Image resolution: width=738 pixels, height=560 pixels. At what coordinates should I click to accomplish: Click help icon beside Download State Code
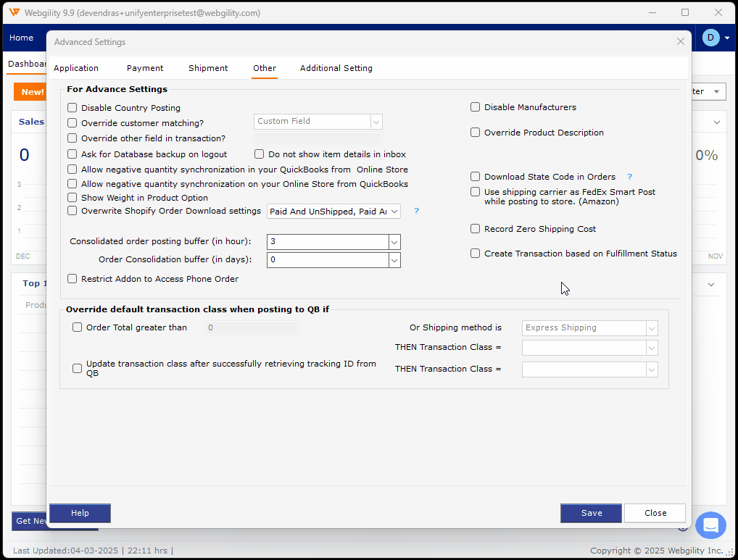[x=630, y=177]
